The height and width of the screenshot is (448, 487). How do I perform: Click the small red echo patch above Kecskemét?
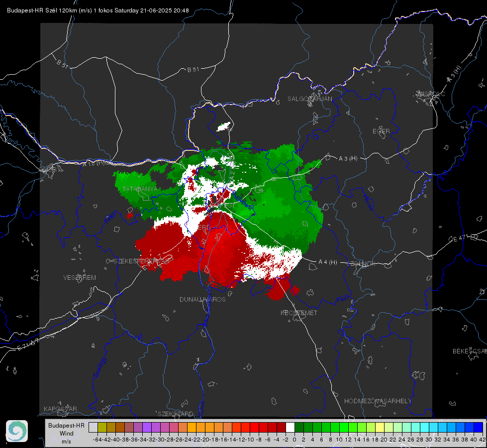tap(294, 290)
